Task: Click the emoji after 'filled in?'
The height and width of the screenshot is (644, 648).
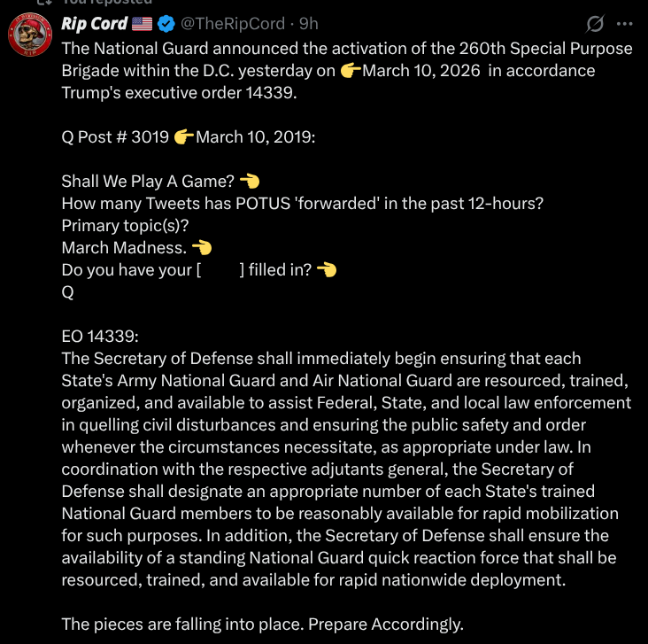Action: pyautogui.click(x=327, y=269)
